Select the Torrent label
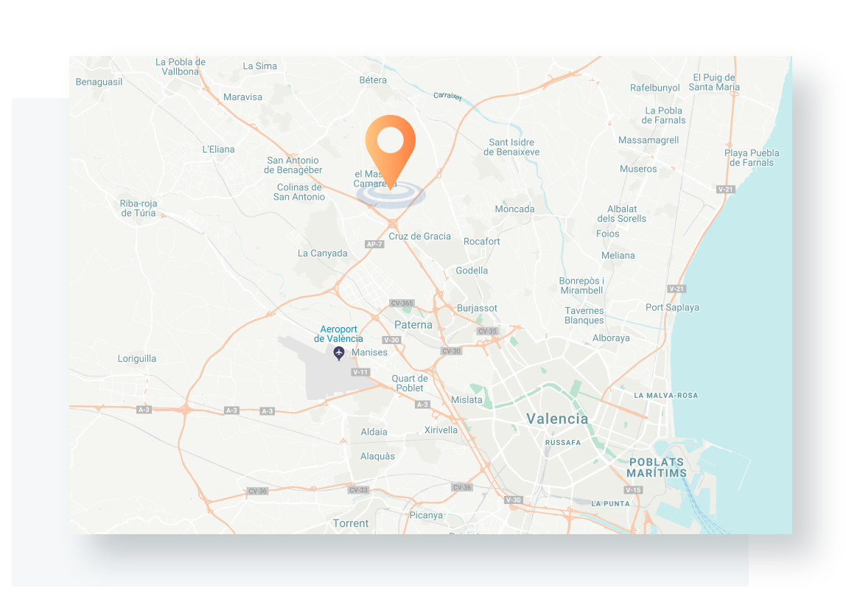Viewport: 846px width, 616px height. (351, 523)
